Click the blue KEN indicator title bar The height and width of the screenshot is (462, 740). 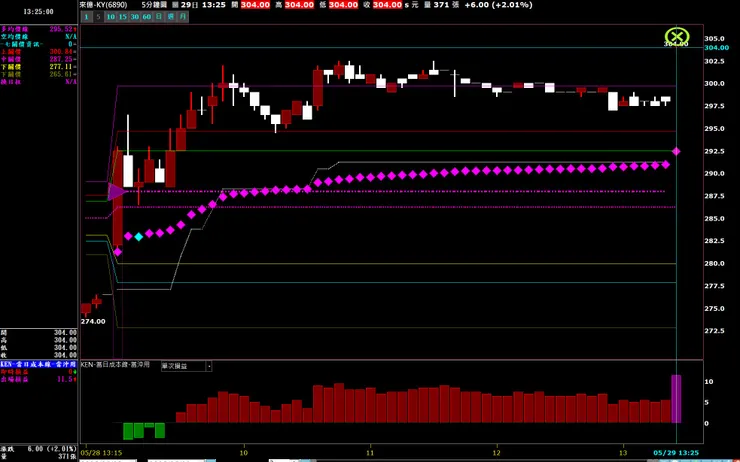point(39,364)
